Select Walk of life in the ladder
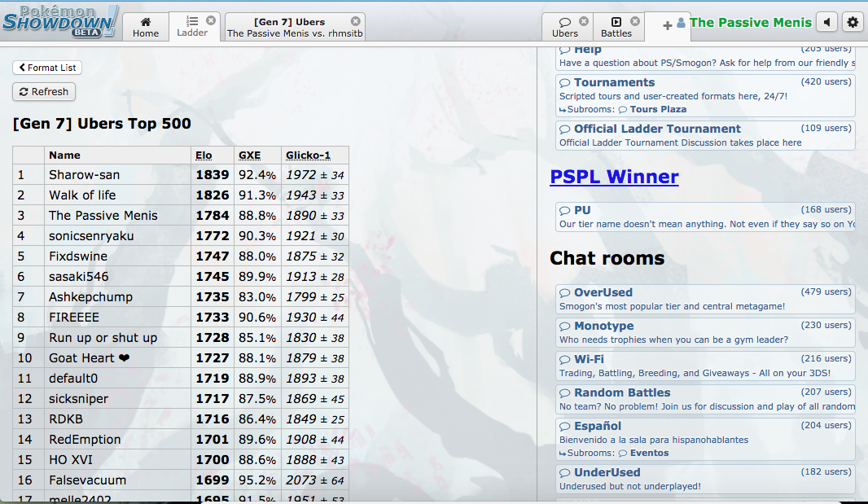Screen dimensions: 868x504 click(82, 195)
